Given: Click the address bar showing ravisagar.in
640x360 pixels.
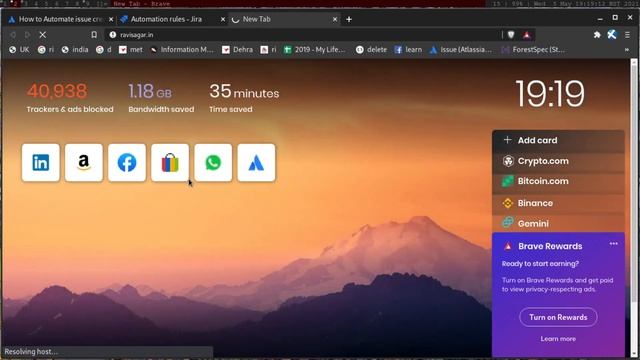Looking at the screenshot, I should click(302, 35).
